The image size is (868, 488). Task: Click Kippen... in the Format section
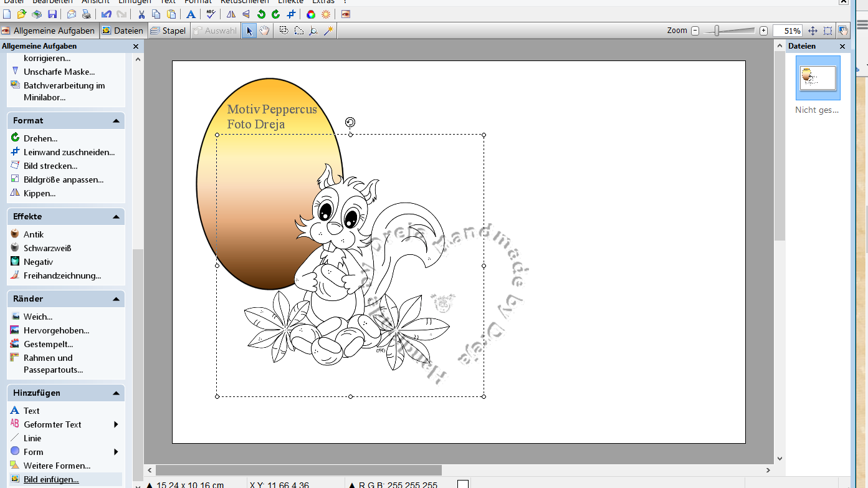tap(40, 193)
